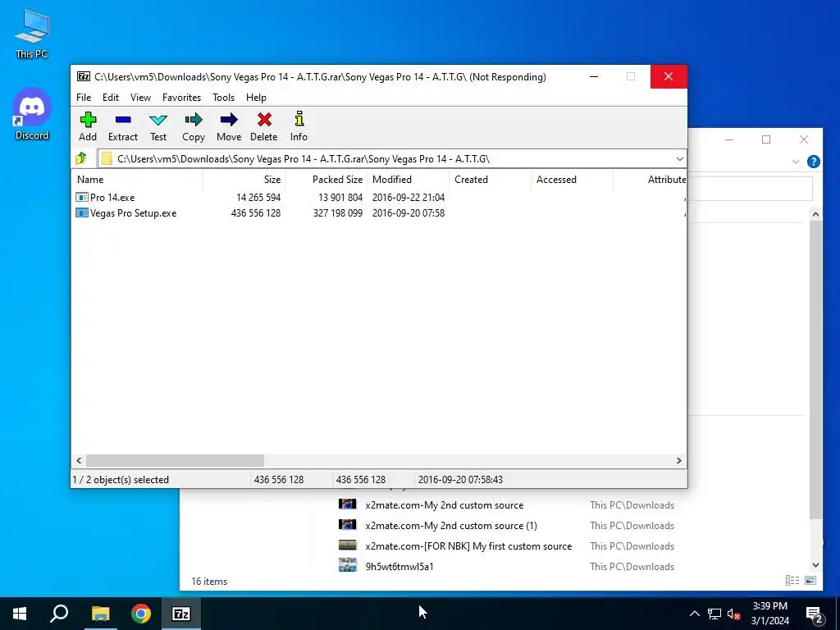Open the Windows Start menu
Viewport: 840px width, 630px height.
point(20,614)
